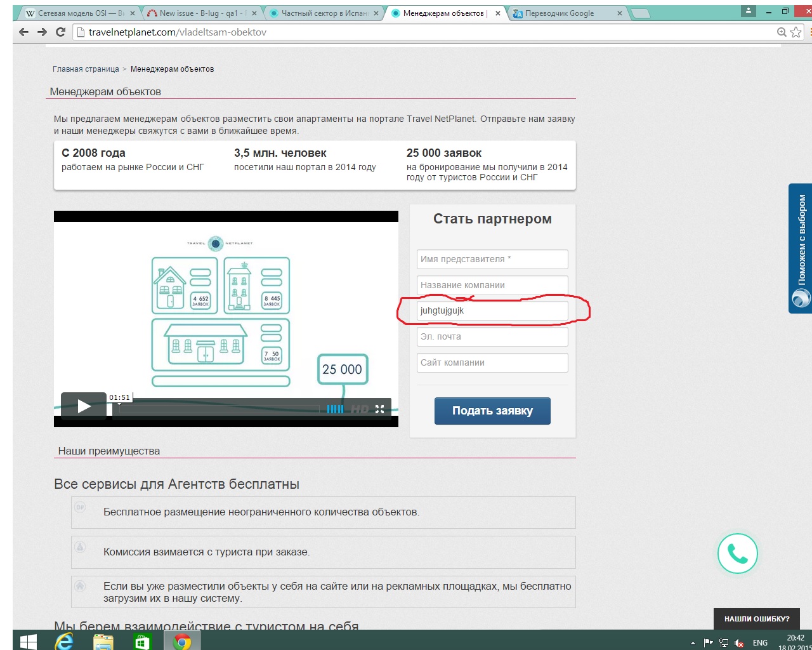Enter fullscreen mode in the video player
Viewport: 812px width, 650px height.
tap(380, 409)
